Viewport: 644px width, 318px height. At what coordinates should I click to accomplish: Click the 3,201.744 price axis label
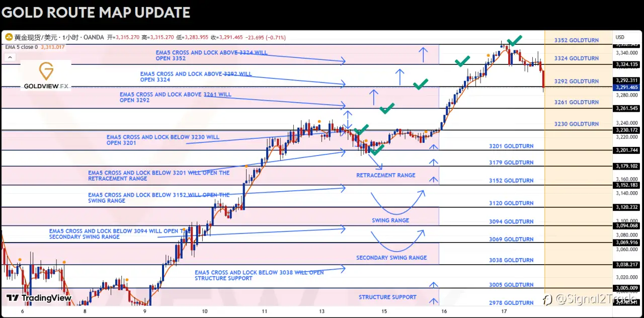[626, 150]
